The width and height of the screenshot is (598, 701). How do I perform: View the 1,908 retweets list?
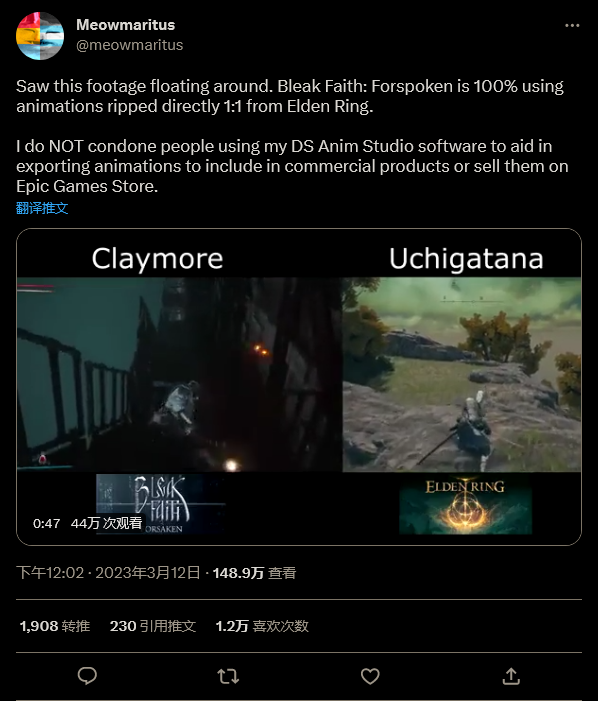click(x=55, y=626)
